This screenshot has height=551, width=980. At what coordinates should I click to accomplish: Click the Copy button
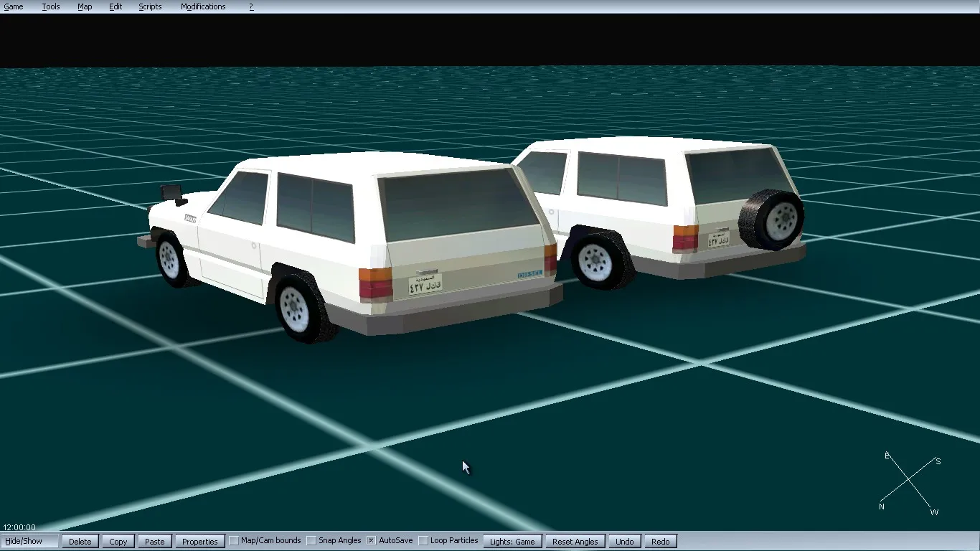click(118, 541)
